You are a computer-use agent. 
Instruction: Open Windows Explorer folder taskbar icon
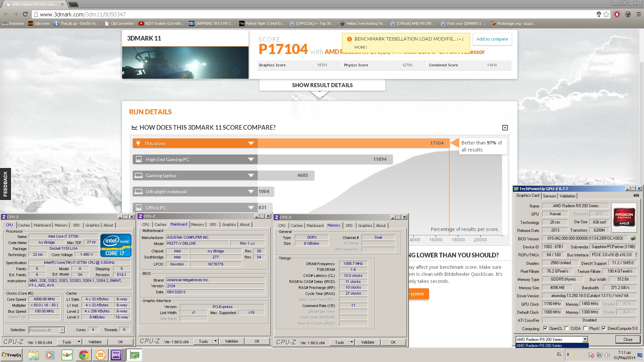(33, 355)
